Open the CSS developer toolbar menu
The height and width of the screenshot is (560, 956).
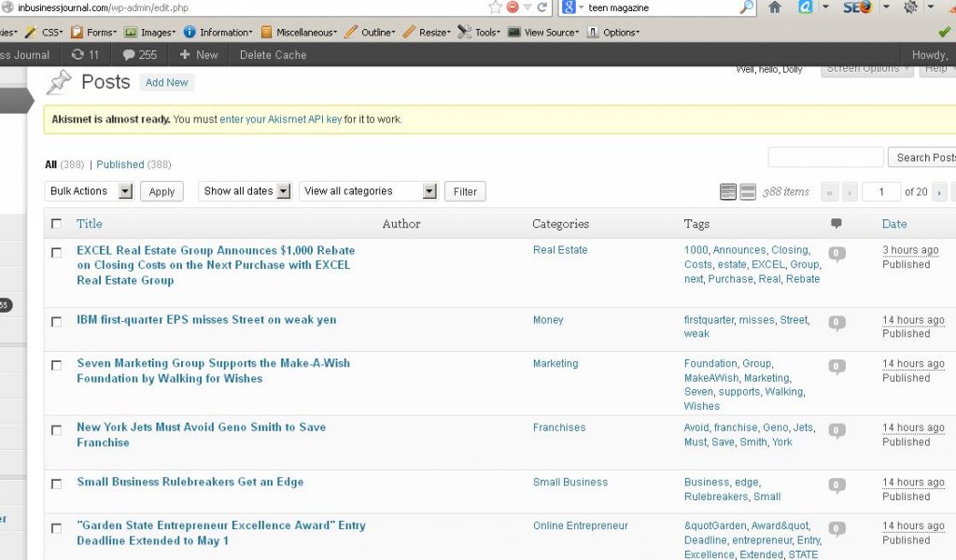pyautogui.click(x=44, y=33)
